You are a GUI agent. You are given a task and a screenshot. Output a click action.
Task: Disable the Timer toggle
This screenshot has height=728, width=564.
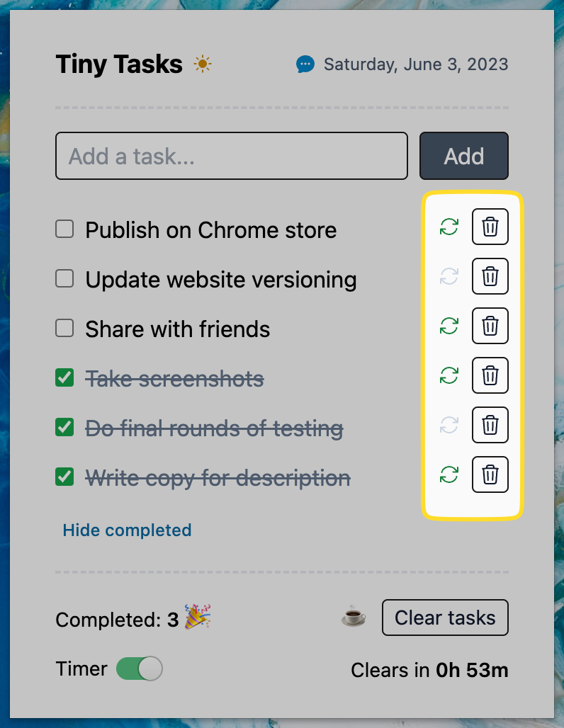click(139, 668)
